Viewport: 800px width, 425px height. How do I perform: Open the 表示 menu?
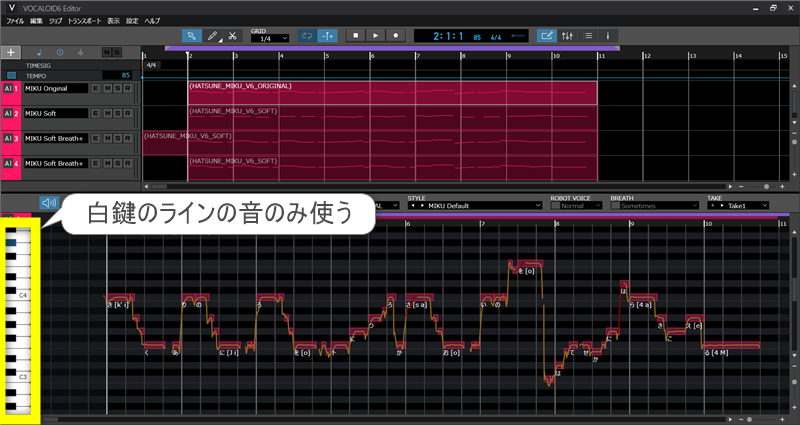tap(113, 21)
